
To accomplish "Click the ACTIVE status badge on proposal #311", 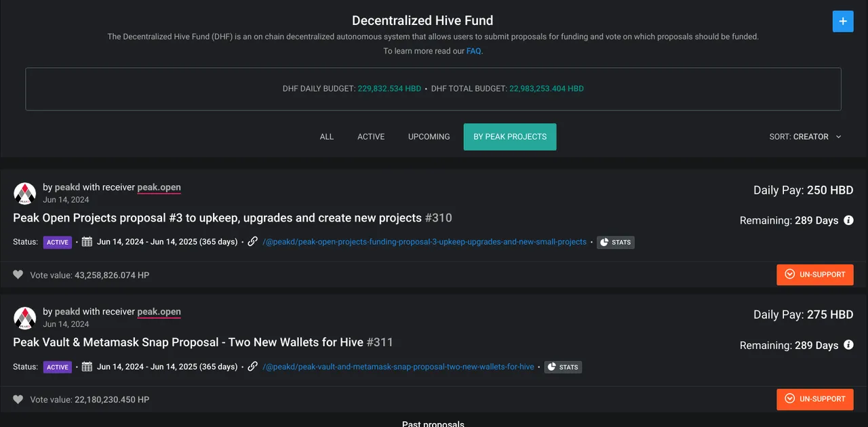I will (58, 367).
